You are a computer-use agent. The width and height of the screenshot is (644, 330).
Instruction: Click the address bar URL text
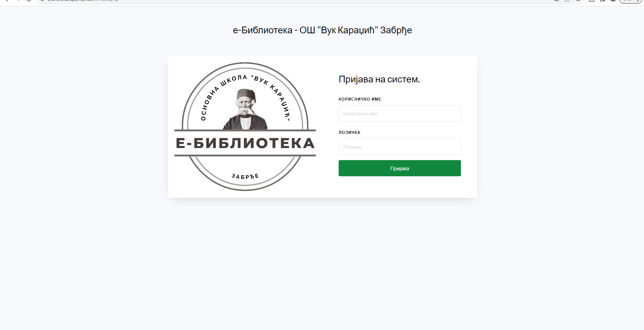[83, 1]
